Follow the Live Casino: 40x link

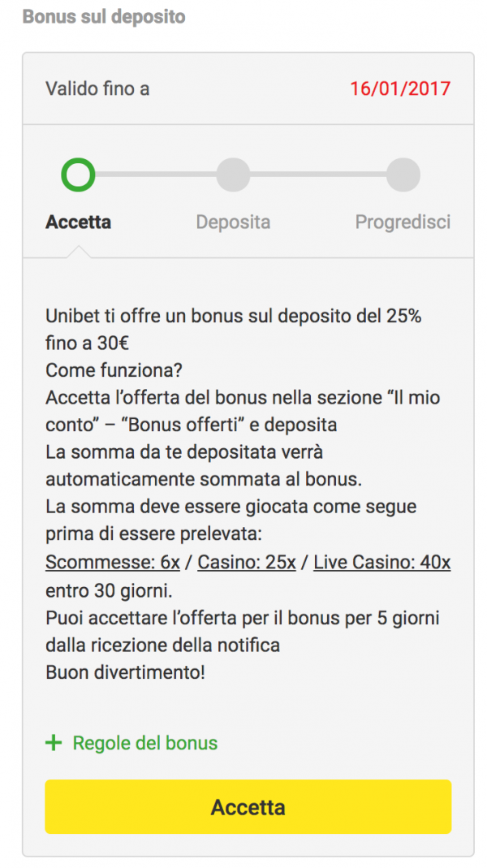tap(381, 562)
